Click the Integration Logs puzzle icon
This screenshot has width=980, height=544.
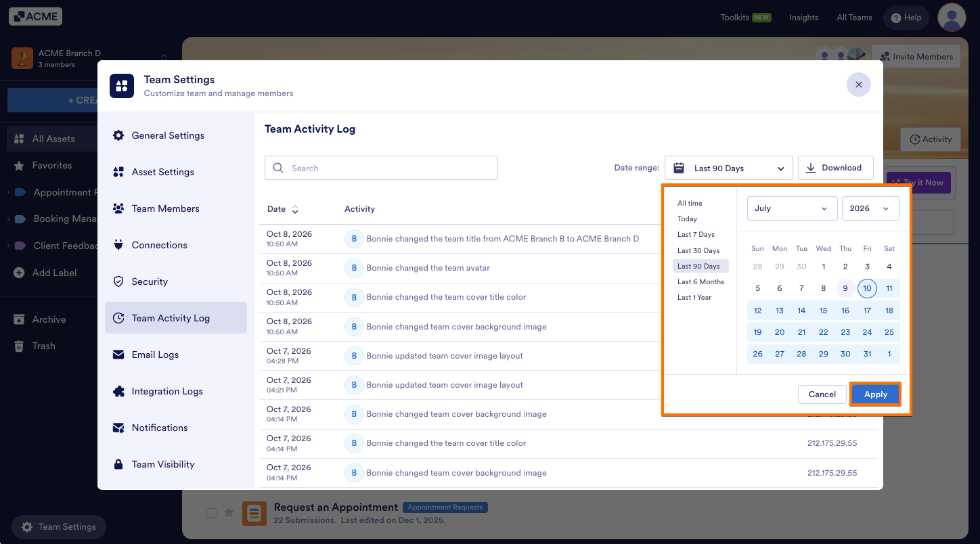pyautogui.click(x=118, y=391)
